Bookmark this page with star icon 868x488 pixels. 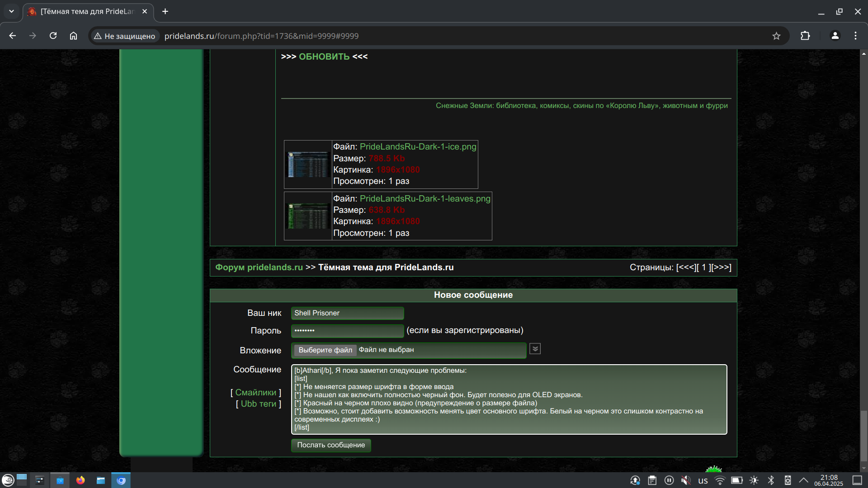[776, 36]
